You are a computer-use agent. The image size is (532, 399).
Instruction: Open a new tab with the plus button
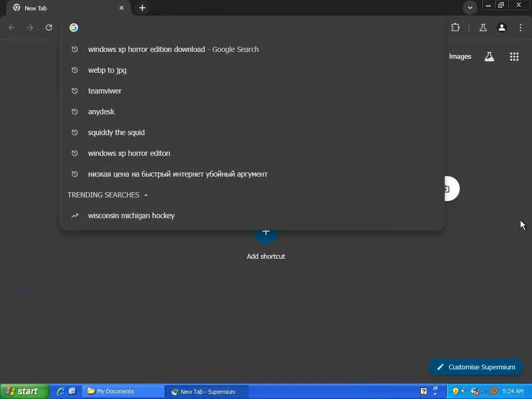142,8
